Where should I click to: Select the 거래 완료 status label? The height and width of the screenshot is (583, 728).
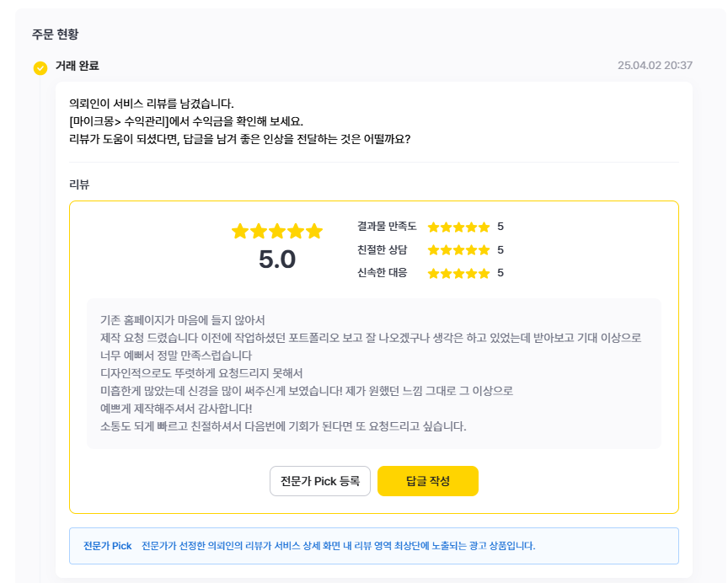[x=78, y=66]
